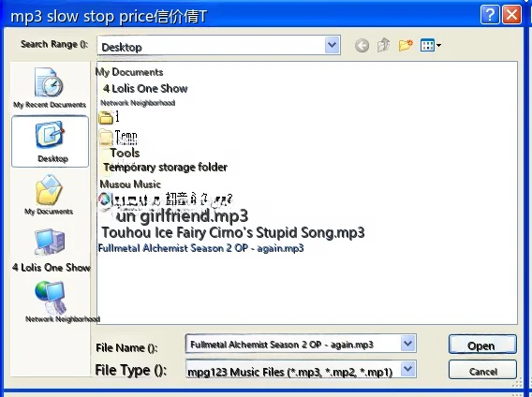Create a new folder icon
Image resolution: width=532 pixels, height=397 pixels.
[x=406, y=45]
